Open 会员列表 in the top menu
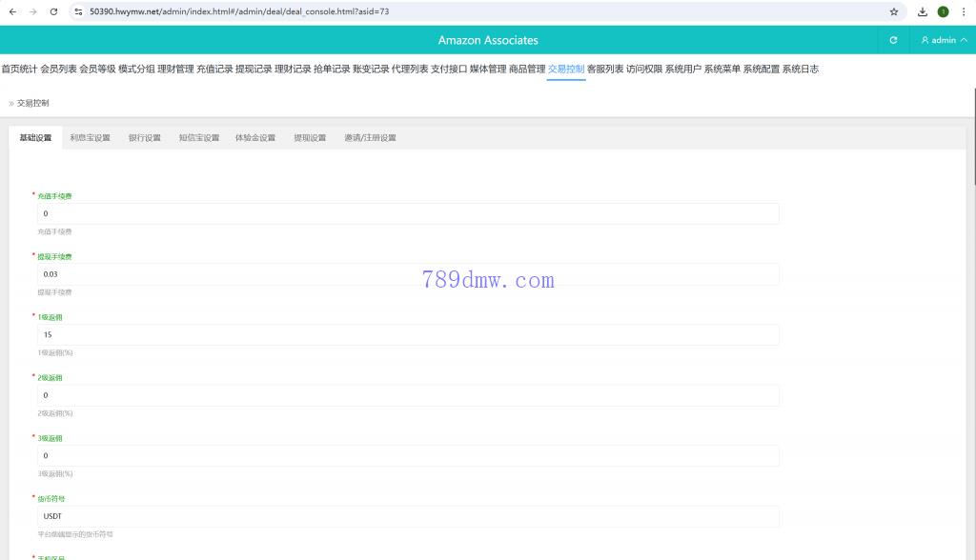Viewport: 976px width, 560px height. click(x=58, y=69)
